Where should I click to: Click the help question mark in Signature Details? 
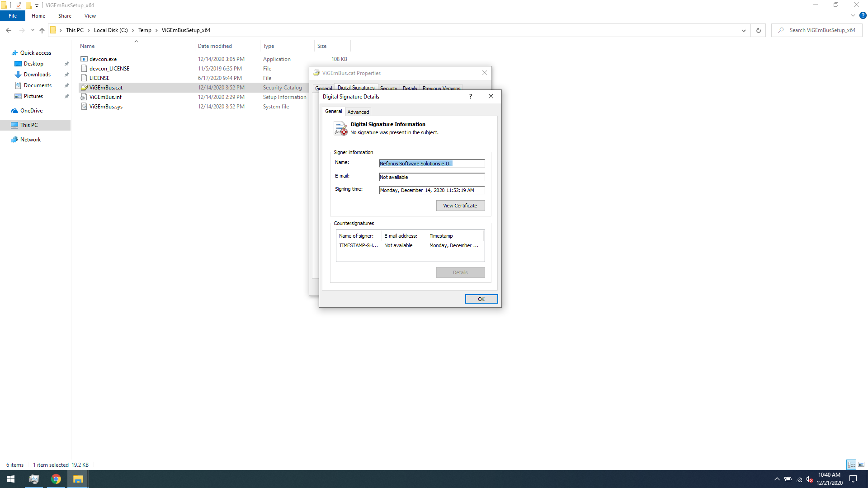click(471, 96)
